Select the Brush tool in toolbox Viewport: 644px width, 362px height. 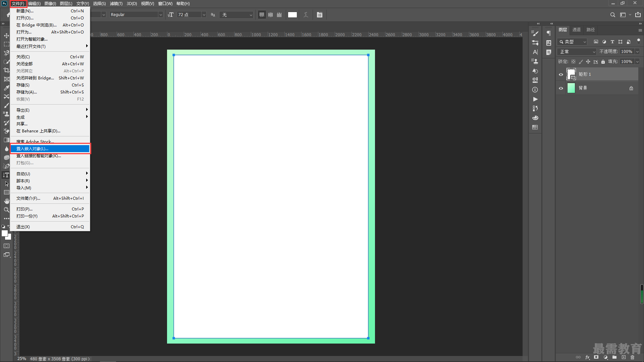coord(6,105)
